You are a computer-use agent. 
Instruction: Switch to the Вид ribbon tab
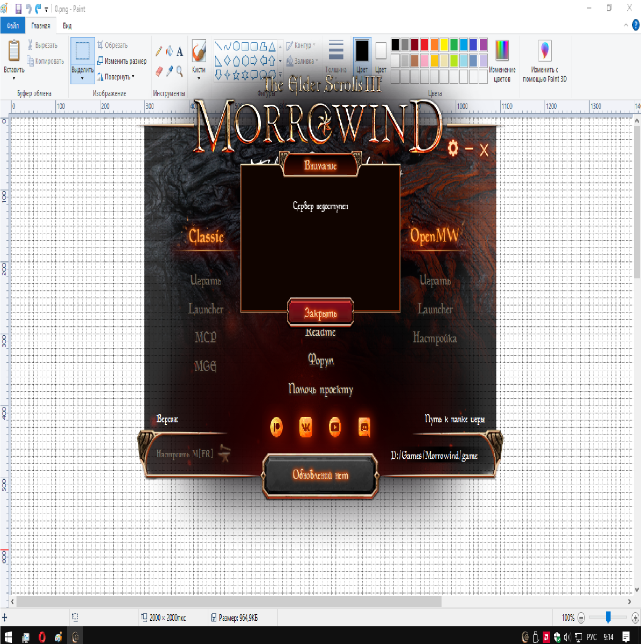click(67, 26)
